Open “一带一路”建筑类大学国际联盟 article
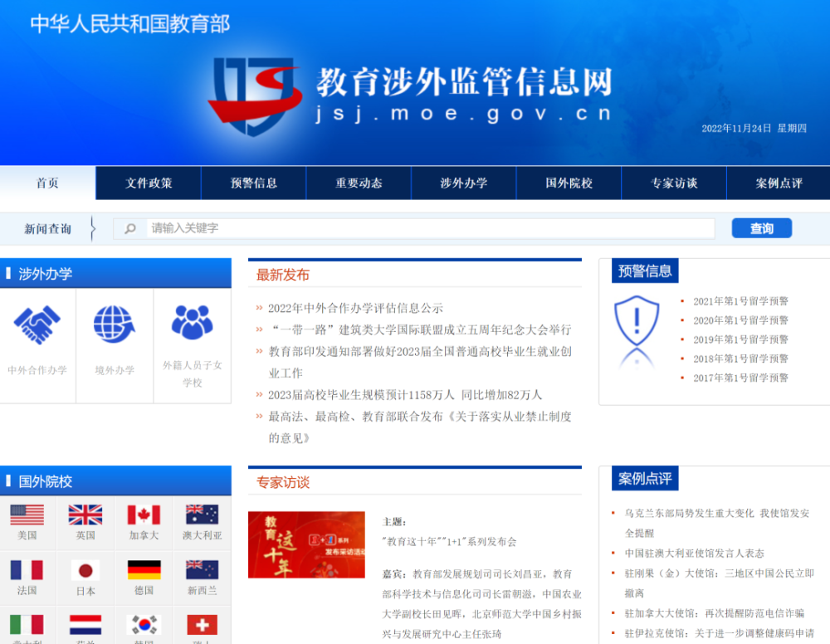Image resolution: width=830 pixels, height=644 pixels. [420, 329]
